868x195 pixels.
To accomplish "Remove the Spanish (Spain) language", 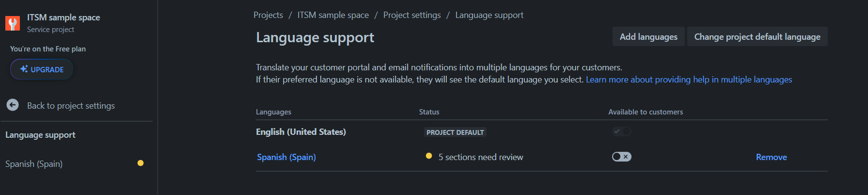I will 771,157.
